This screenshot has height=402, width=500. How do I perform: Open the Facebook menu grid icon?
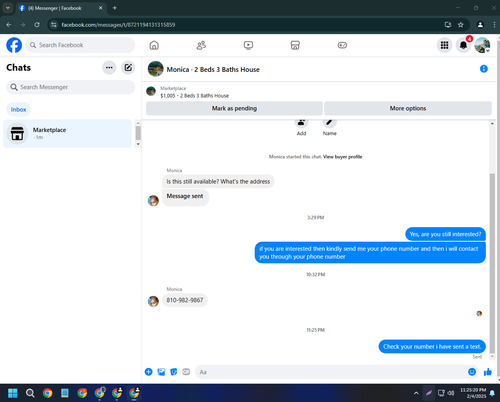[444, 45]
